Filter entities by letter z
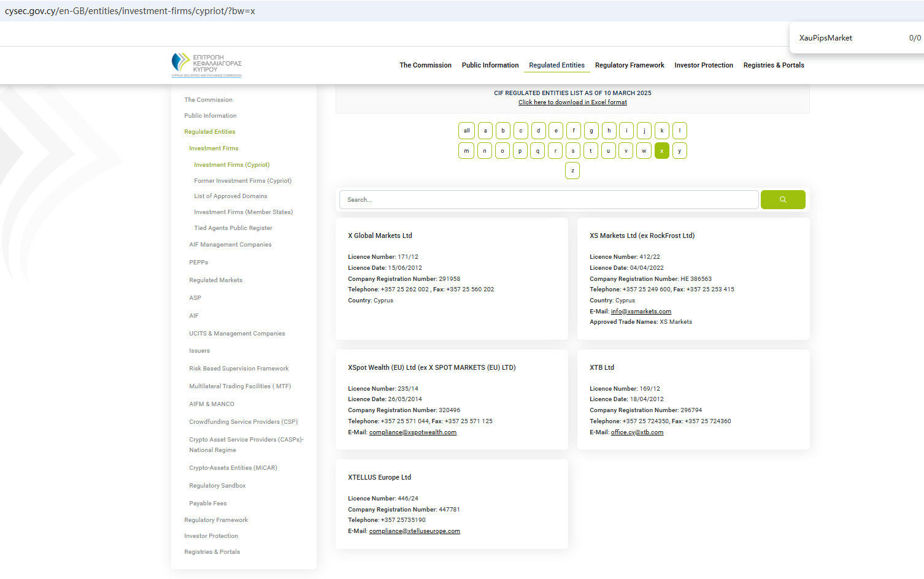Viewport: 924px width, 579px height. 572,171
